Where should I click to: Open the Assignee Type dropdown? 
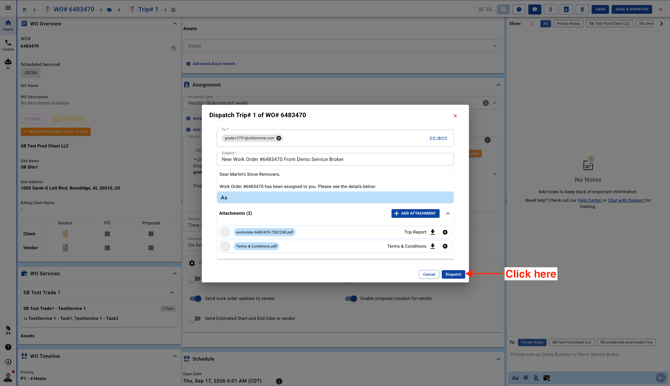343,102
